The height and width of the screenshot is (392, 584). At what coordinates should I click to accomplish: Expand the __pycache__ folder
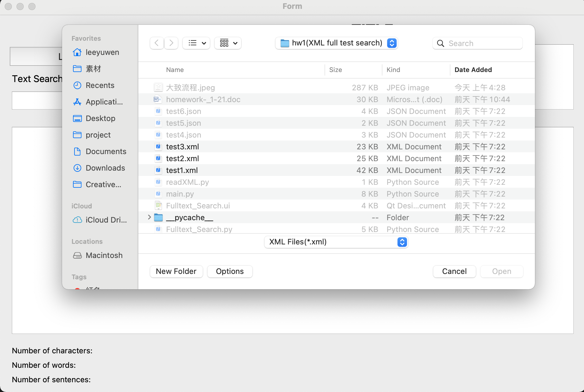(149, 218)
